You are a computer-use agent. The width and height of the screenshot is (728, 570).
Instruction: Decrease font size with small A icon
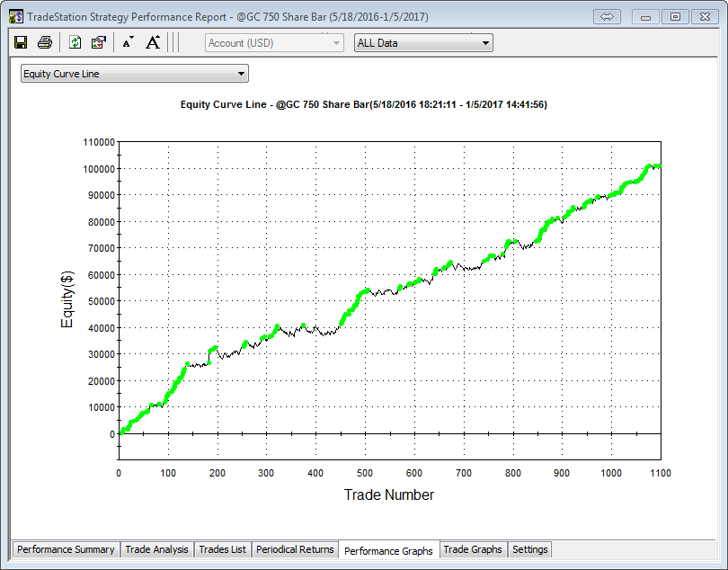coord(128,42)
